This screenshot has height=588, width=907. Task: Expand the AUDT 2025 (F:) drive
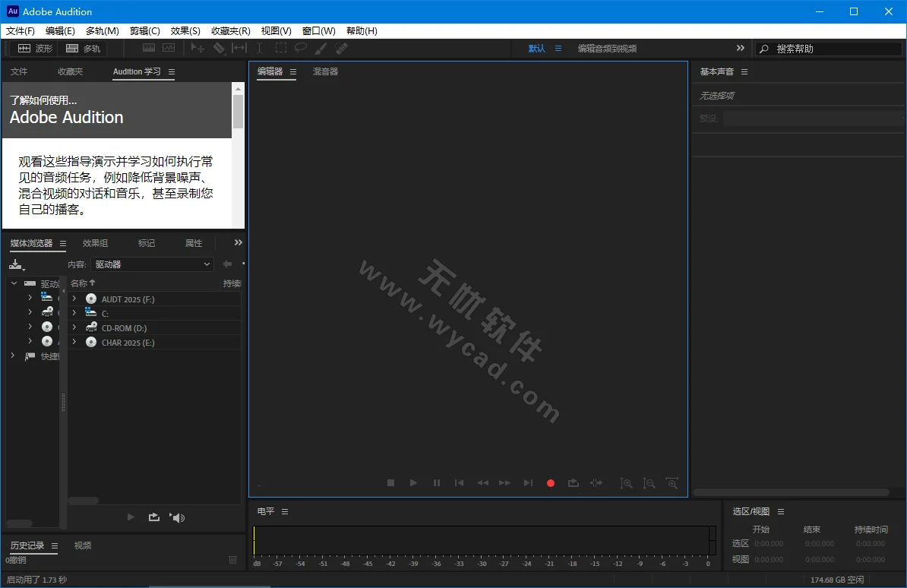coord(74,298)
